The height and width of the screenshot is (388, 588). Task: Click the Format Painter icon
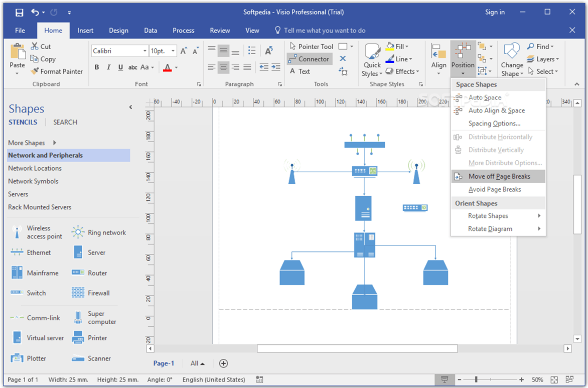click(x=35, y=72)
